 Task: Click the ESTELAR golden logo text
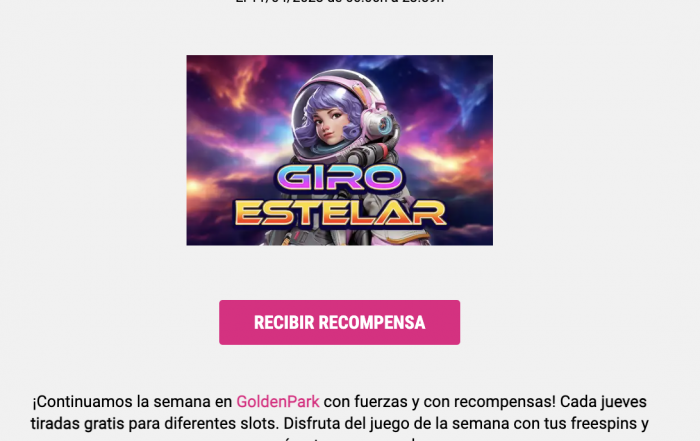pos(340,213)
